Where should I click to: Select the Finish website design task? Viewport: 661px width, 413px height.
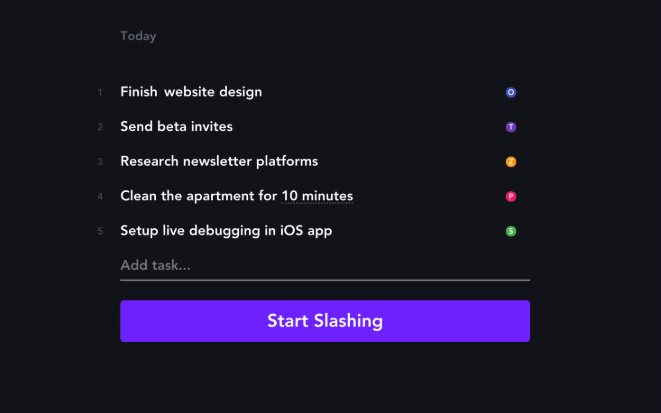point(191,92)
